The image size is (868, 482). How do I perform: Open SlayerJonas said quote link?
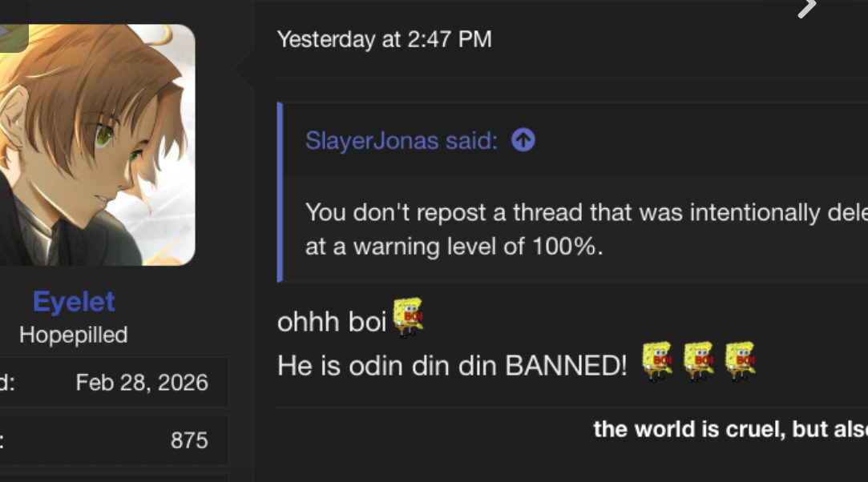click(402, 140)
